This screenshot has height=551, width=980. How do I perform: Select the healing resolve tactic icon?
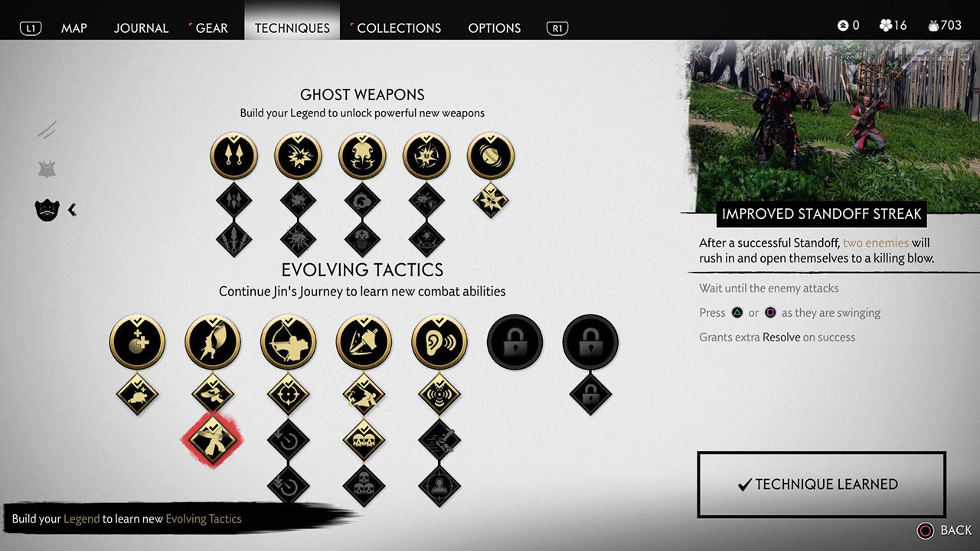[x=137, y=342]
